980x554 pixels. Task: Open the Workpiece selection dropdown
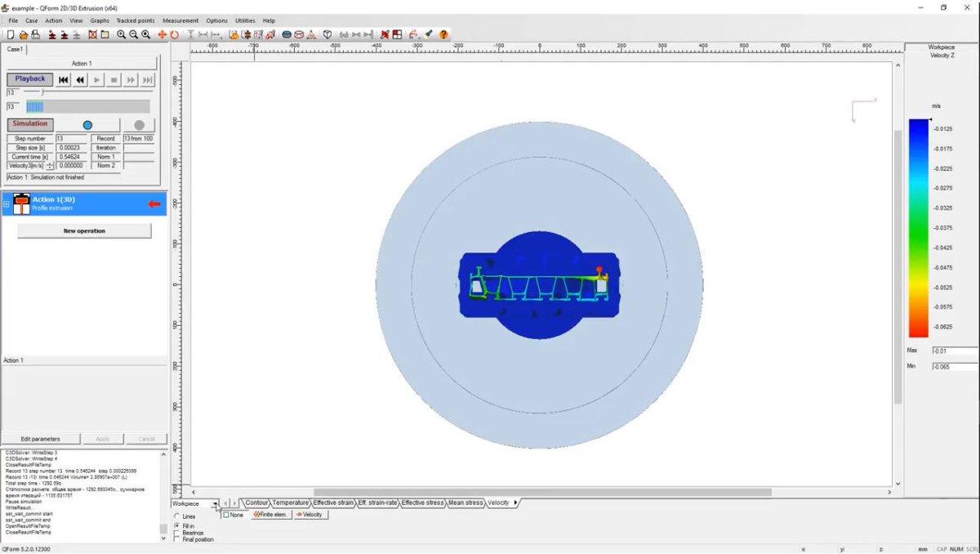(x=216, y=504)
